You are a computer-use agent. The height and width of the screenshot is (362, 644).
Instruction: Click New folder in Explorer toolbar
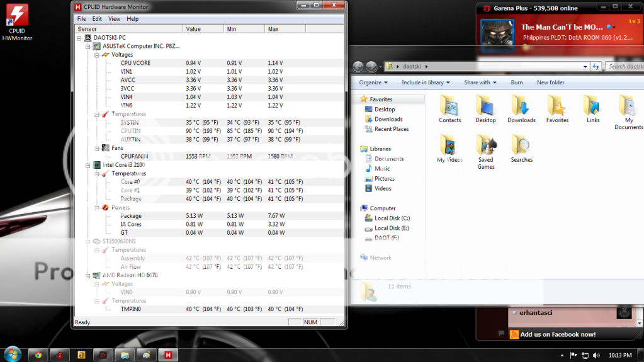(x=550, y=82)
